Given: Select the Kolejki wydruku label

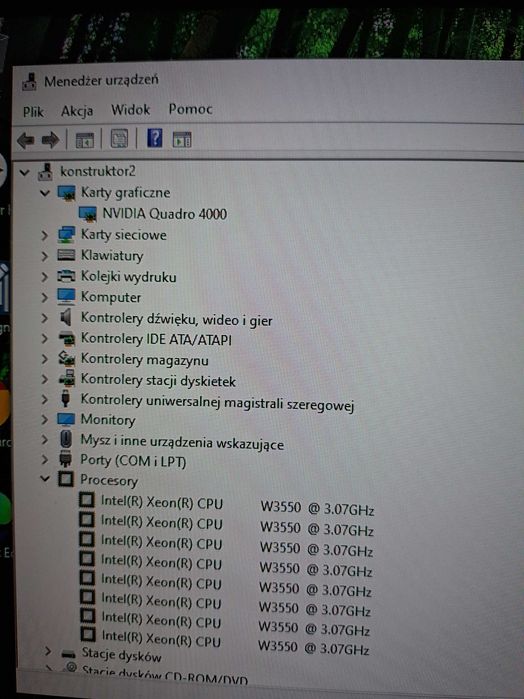Looking at the screenshot, I should [x=128, y=277].
